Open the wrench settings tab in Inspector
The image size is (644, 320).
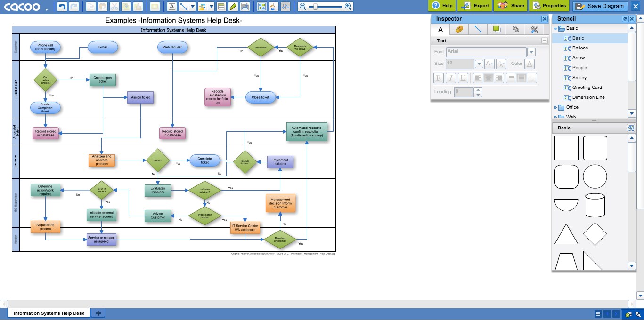pos(534,29)
